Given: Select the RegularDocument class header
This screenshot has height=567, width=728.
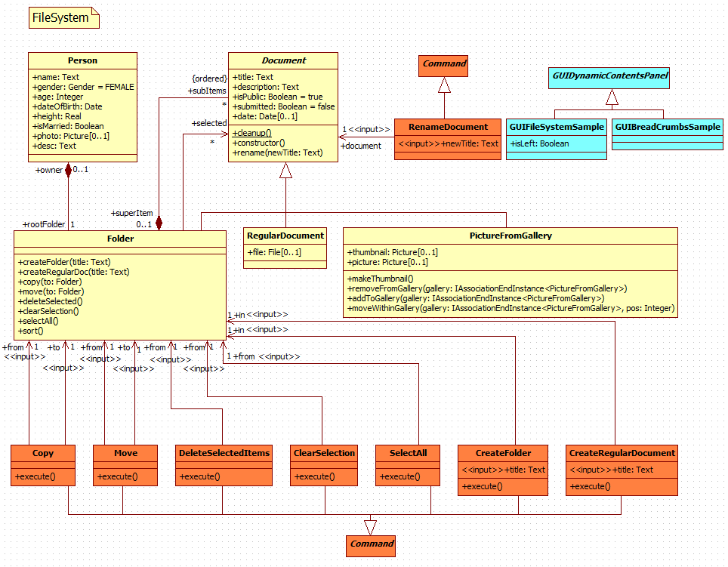Looking at the screenshot, I should [285, 236].
